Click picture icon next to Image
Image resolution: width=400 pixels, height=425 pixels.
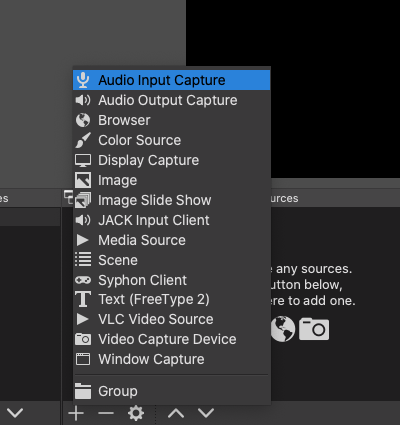point(83,180)
